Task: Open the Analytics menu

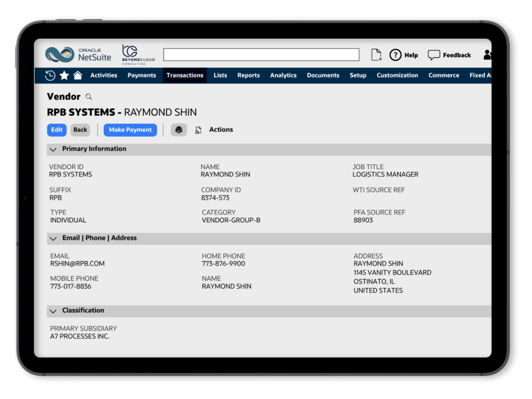Action: [x=283, y=75]
